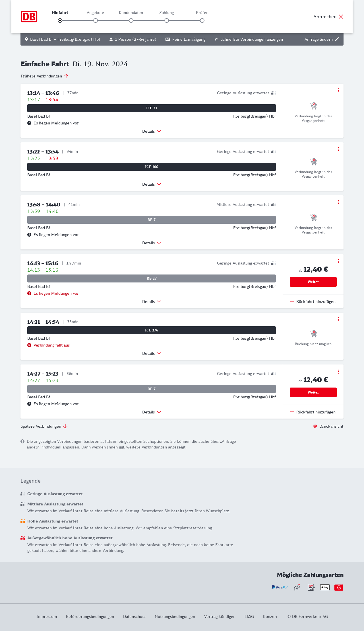
Task: Click the plus icon to add return for 14:13 trip
Action: (292, 301)
